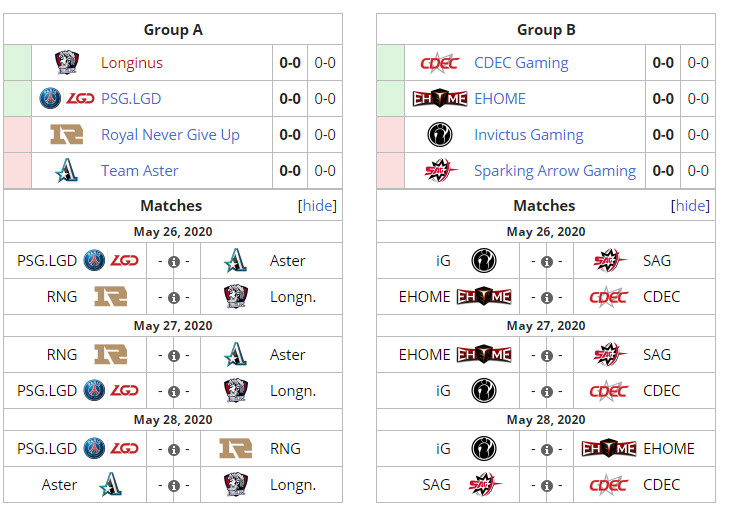Click the Royal Never Give Up standings logo
The width and height of the screenshot is (742, 508).
click(67, 135)
